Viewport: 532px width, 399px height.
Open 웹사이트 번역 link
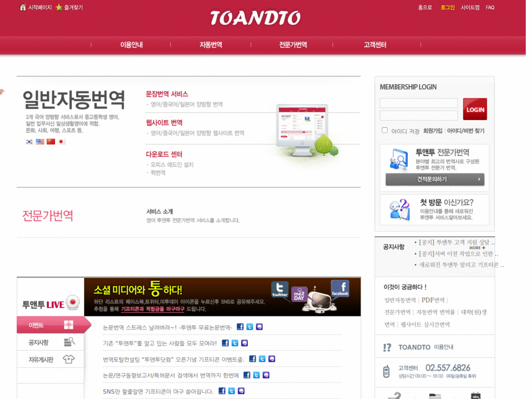(x=164, y=123)
